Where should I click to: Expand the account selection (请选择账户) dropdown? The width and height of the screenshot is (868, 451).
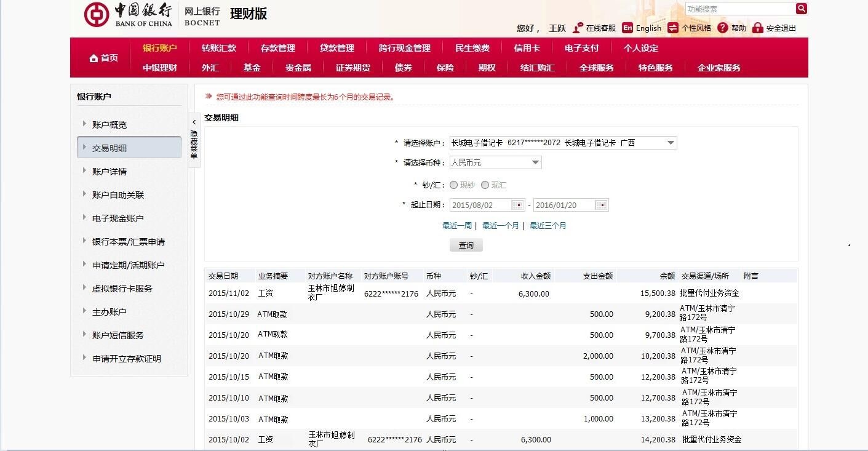671,143
